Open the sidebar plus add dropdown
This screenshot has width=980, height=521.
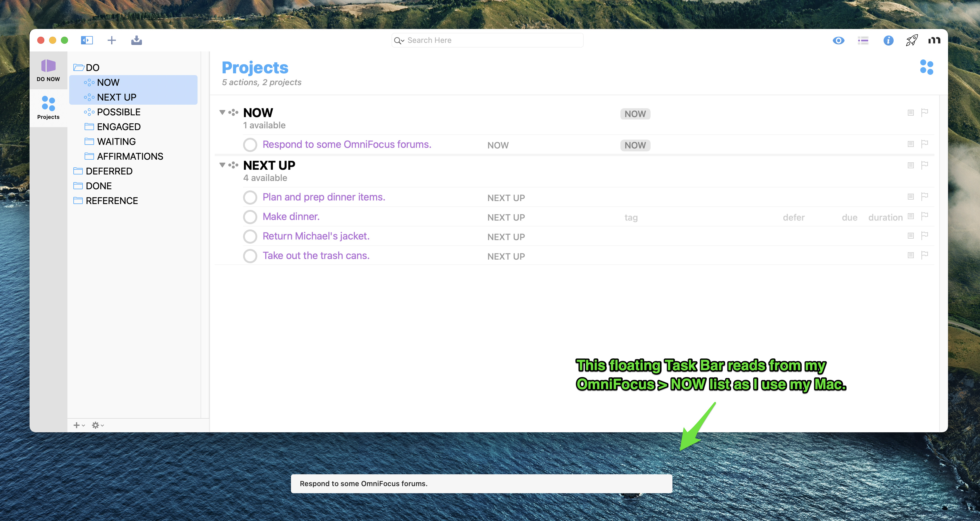tap(79, 425)
